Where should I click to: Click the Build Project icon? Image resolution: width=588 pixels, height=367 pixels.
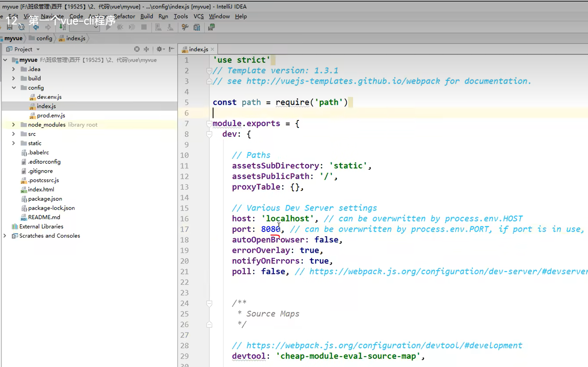click(63, 27)
